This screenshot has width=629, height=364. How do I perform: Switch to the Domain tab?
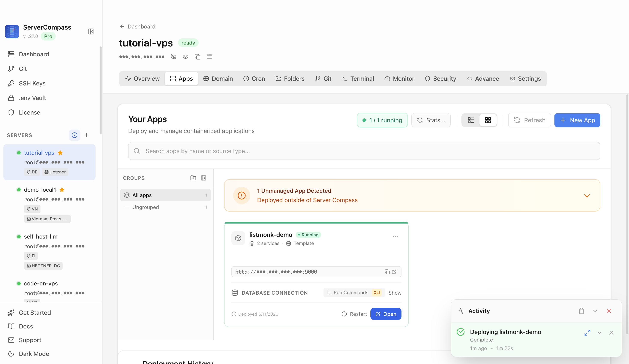pos(218,79)
